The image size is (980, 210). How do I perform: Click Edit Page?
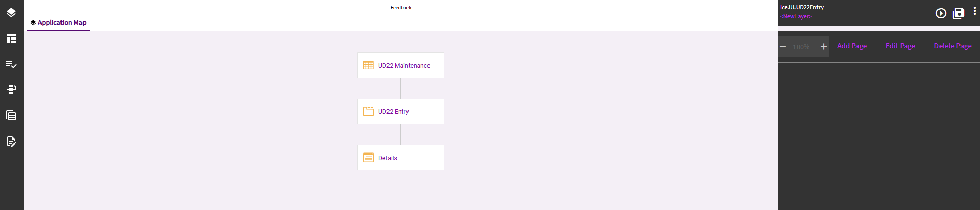pos(901,46)
